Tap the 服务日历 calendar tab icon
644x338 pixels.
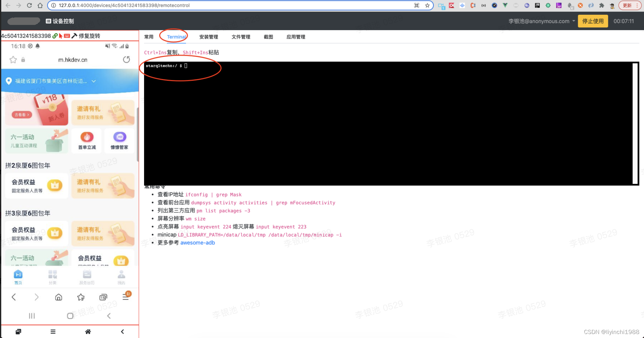(87, 274)
